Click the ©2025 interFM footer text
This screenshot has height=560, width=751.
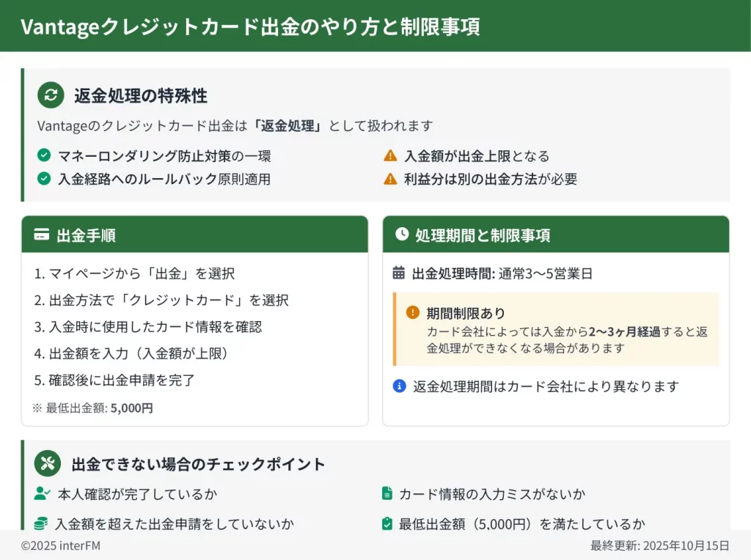tap(60, 545)
